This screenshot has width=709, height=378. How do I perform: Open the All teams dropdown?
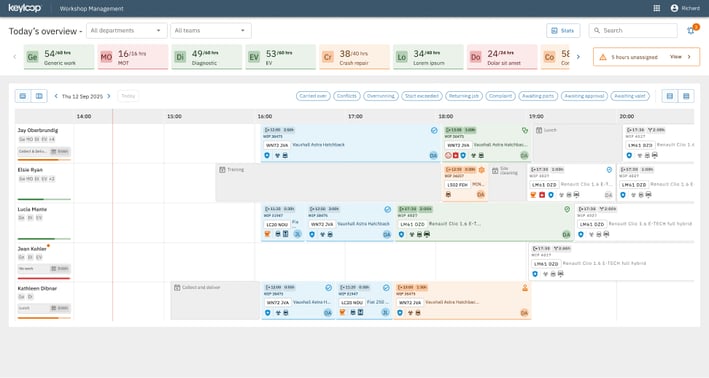pyautogui.click(x=211, y=30)
